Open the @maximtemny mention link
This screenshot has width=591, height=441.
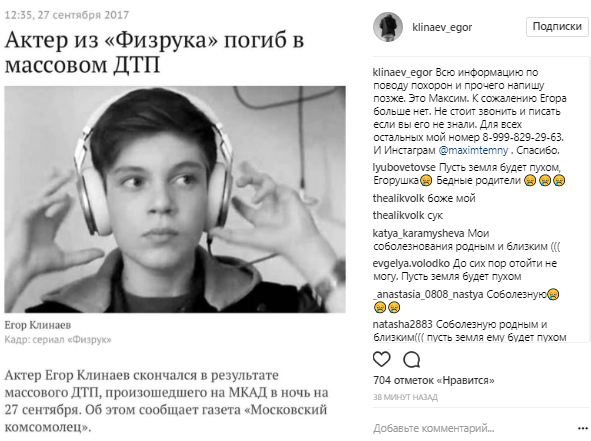pyautogui.click(x=473, y=150)
